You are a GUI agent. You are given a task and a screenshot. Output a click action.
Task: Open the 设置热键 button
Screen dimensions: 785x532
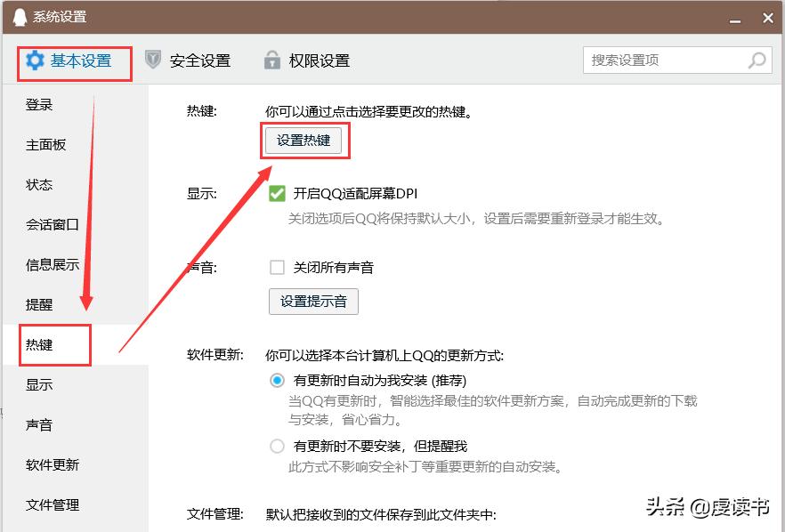click(x=304, y=141)
